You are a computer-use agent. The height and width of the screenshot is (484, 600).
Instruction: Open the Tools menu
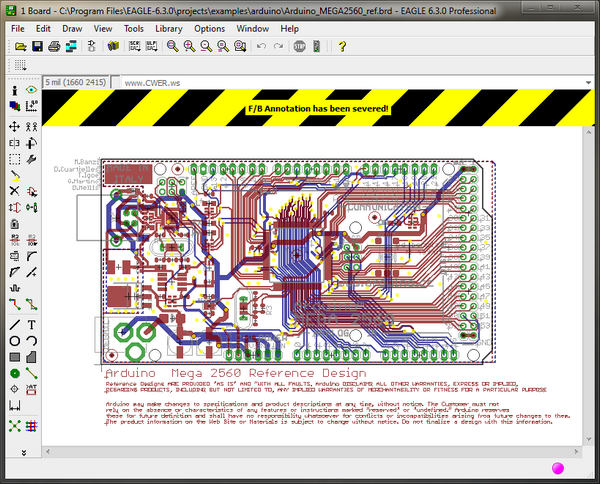point(133,29)
